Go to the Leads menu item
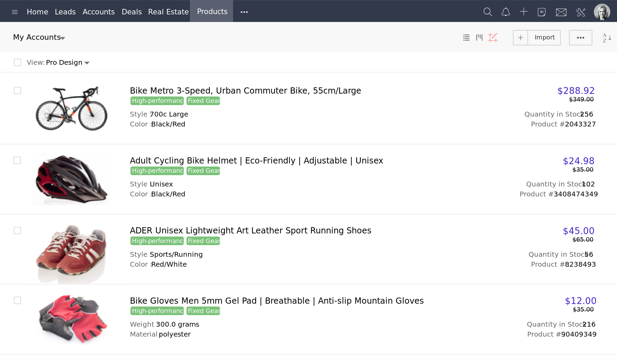This screenshot has height=364, width=617. point(65,11)
